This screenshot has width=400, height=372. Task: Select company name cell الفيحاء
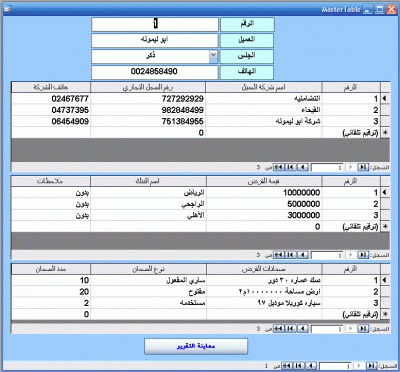[x=264, y=110]
